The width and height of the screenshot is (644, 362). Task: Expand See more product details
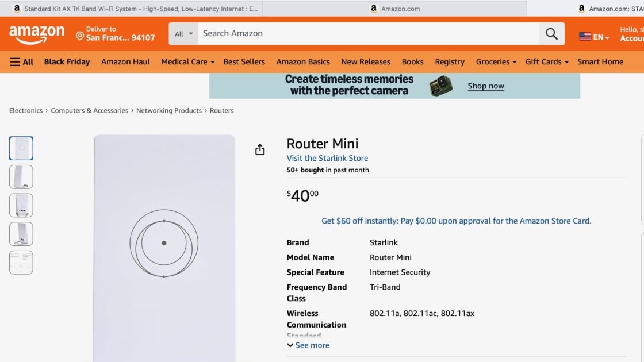pyautogui.click(x=308, y=345)
